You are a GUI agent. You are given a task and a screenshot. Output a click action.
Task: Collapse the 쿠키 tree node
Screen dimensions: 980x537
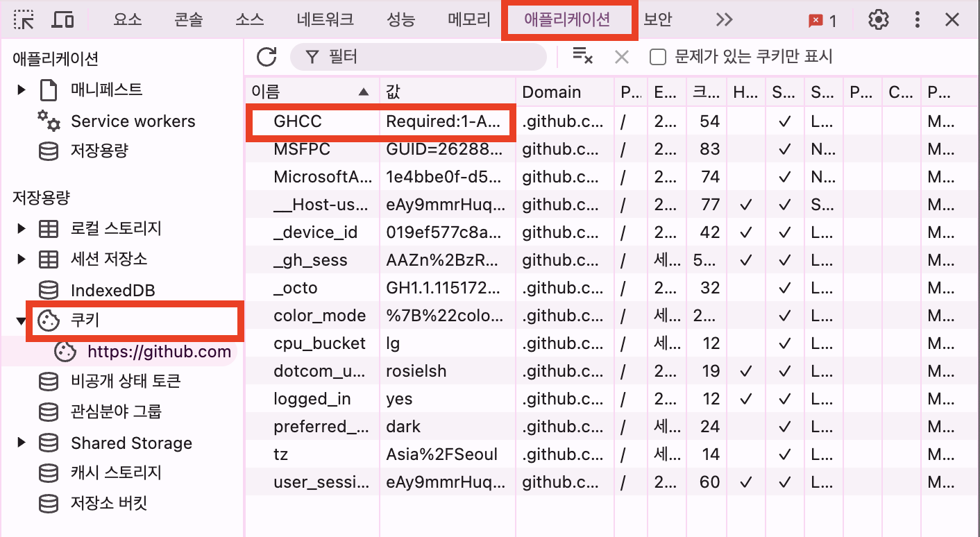click(22, 321)
